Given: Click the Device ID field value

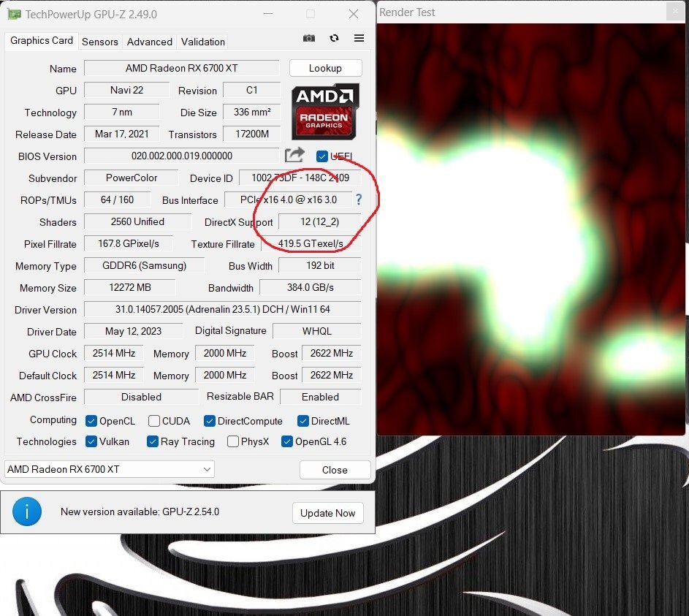Looking at the screenshot, I should (x=300, y=178).
